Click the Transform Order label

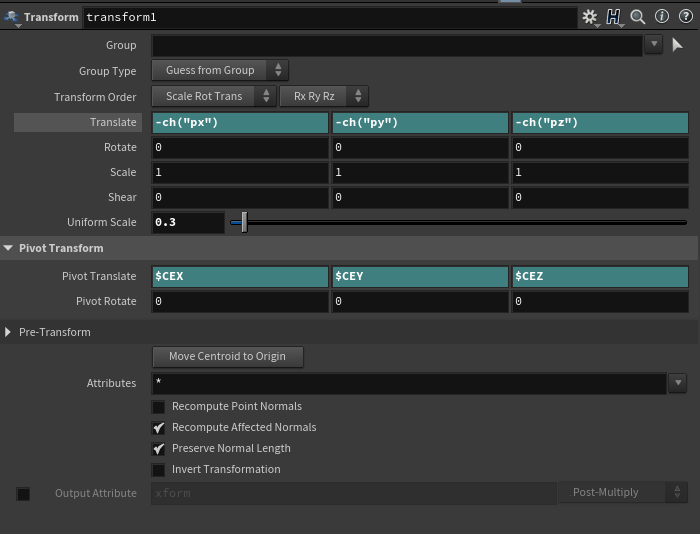coord(95,97)
